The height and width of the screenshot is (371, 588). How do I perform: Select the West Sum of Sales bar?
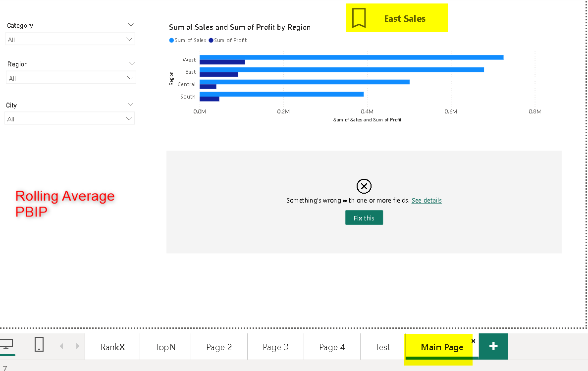(x=351, y=57)
